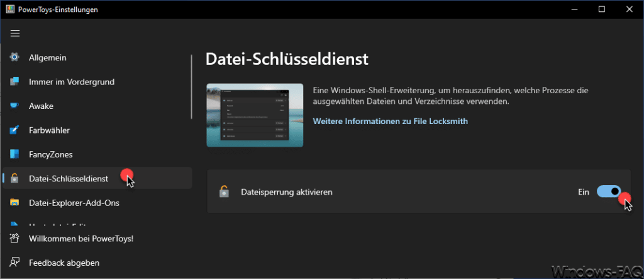Maximize the PowerToys-Einstellungen window

pyautogui.click(x=601, y=9)
